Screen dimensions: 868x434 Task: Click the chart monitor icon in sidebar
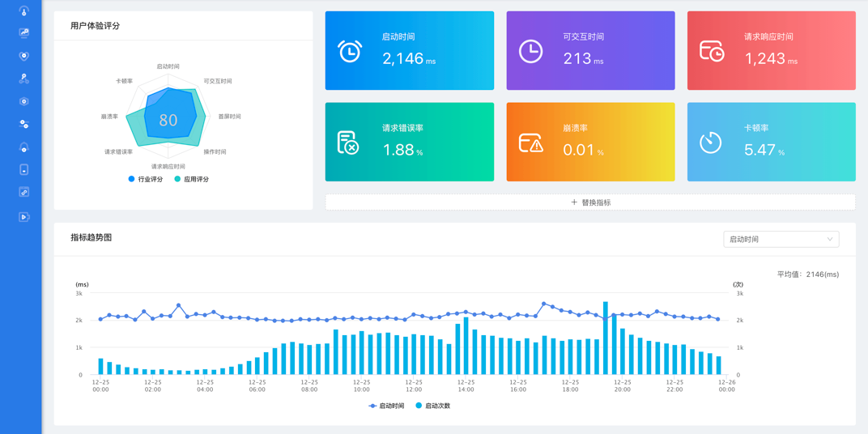[x=23, y=33]
